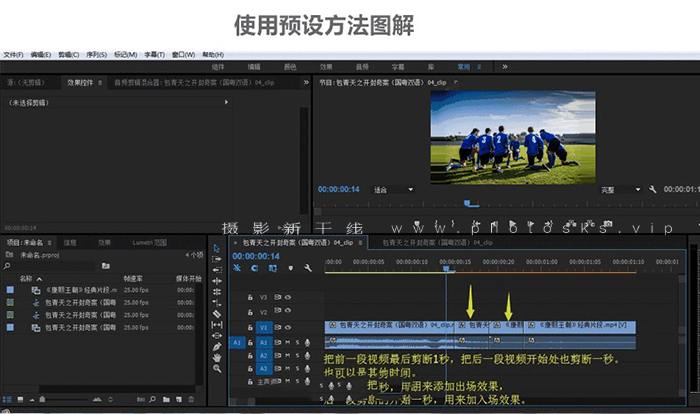Create new bin folder icon
Screen dimensions: 700x414
tap(166, 399)
